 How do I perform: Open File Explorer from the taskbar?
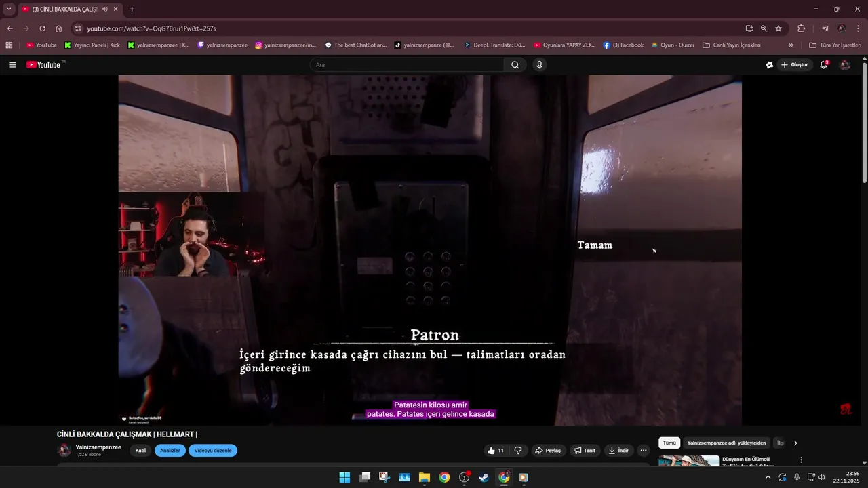425,477
